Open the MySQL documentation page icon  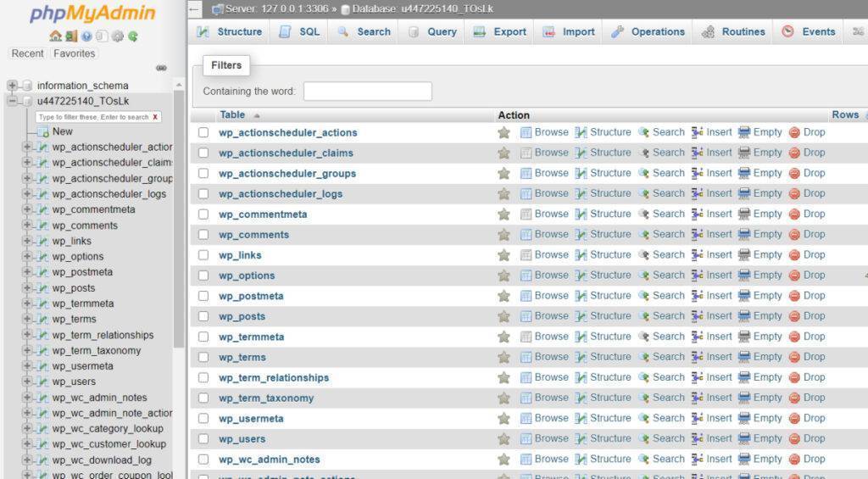(102, 36)
